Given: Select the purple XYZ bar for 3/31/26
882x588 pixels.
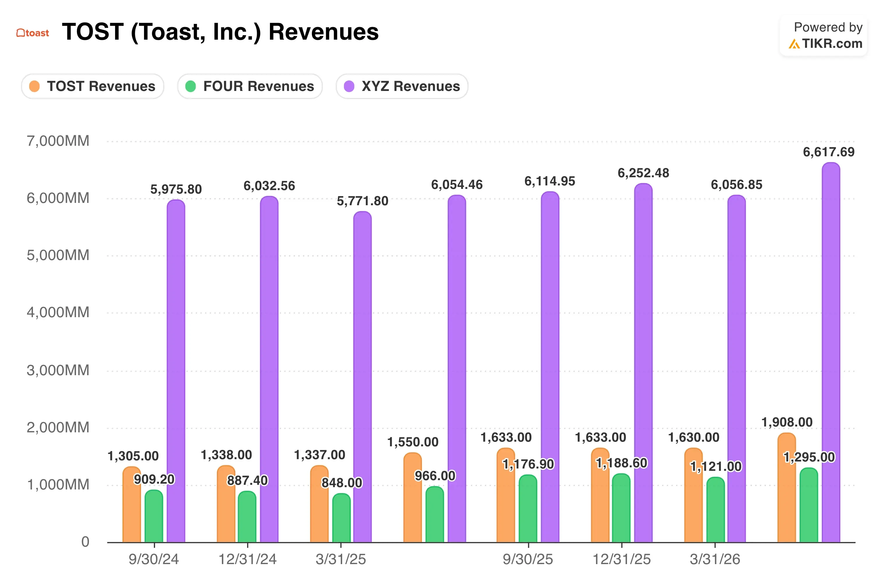Looking at the screenshot, I should 737,368.
